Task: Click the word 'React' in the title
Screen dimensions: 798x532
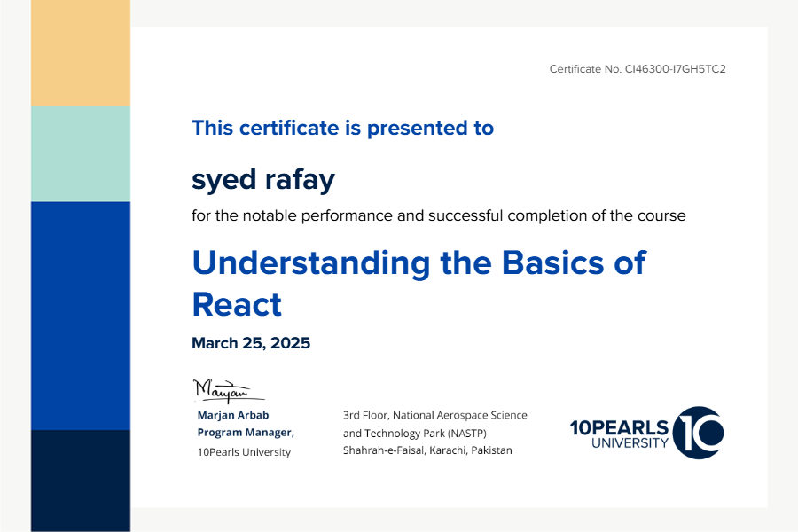Action: tap(237, 304)
